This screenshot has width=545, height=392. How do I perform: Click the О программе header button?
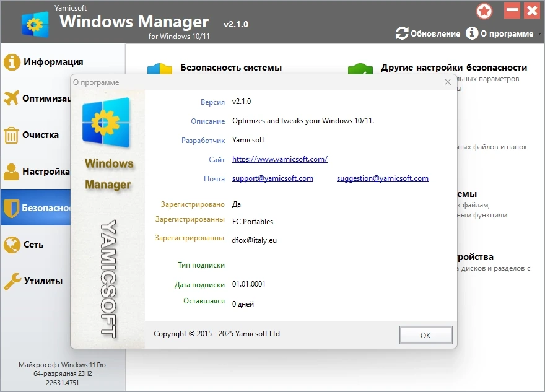coord(499,33)
